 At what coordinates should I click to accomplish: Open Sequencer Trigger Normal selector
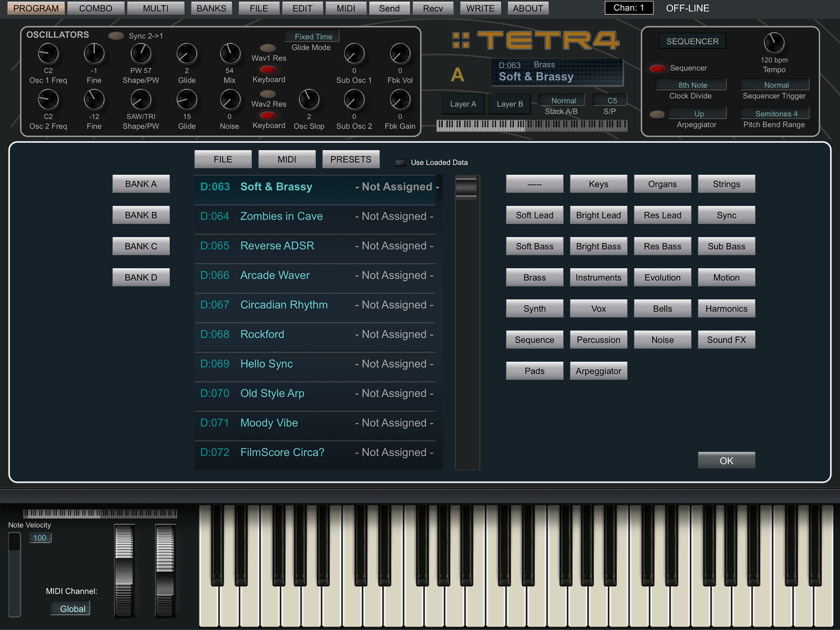click(775, 85)
